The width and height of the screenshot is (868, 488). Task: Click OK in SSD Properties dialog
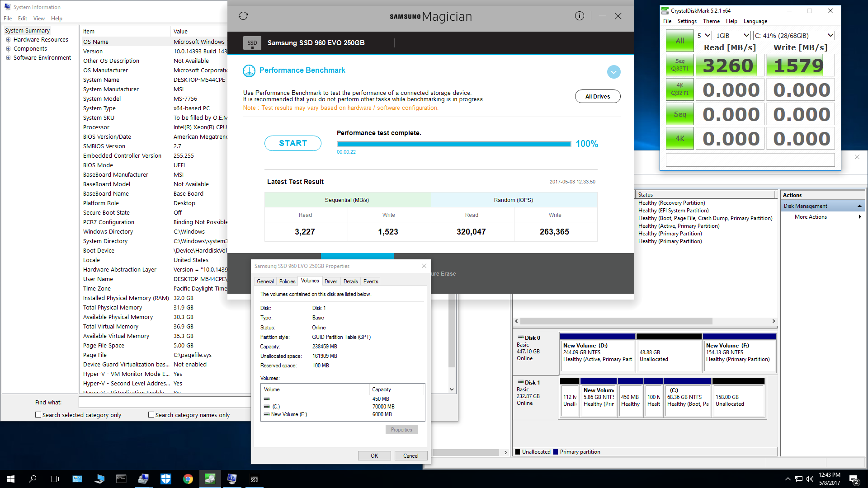374,456
